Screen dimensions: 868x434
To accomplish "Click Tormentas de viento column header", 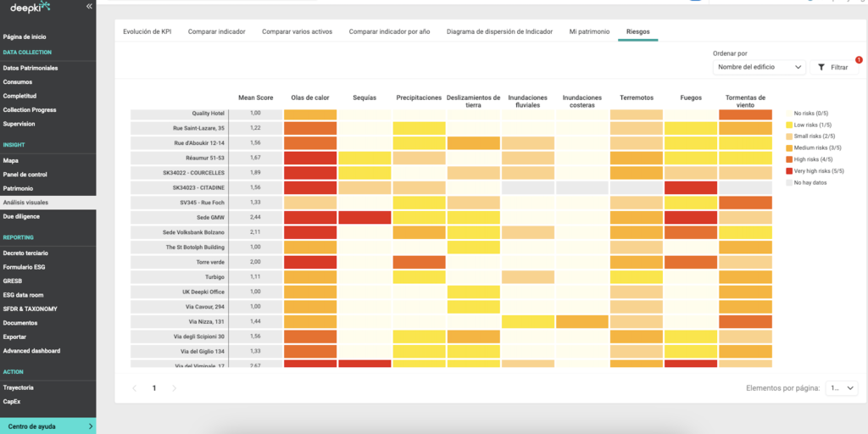I will 745,101.
